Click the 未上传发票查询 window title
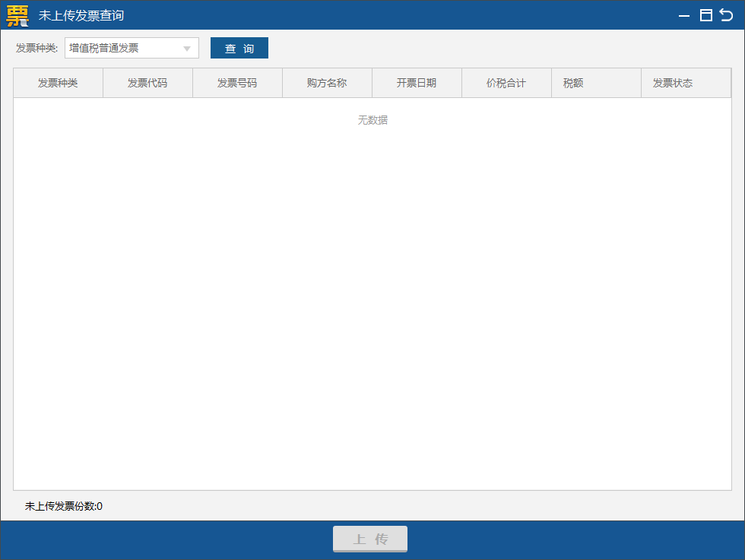The height and width of the screenshot is (560, 745). [x=81, y=16]
